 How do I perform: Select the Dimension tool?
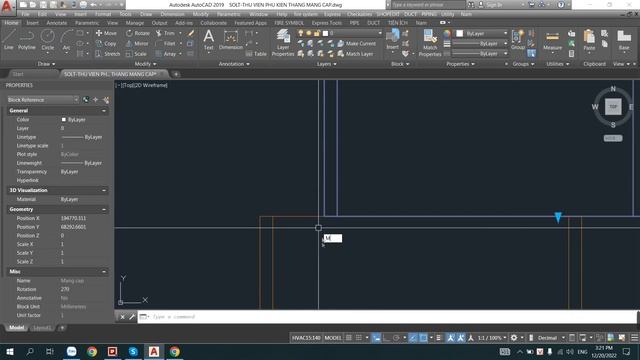pos(231,40)
